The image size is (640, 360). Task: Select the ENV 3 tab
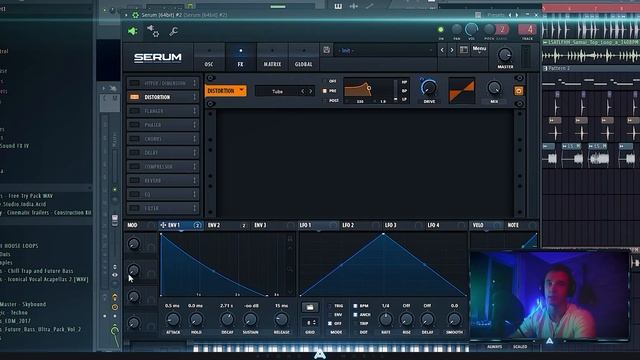(x=272, y=225)
